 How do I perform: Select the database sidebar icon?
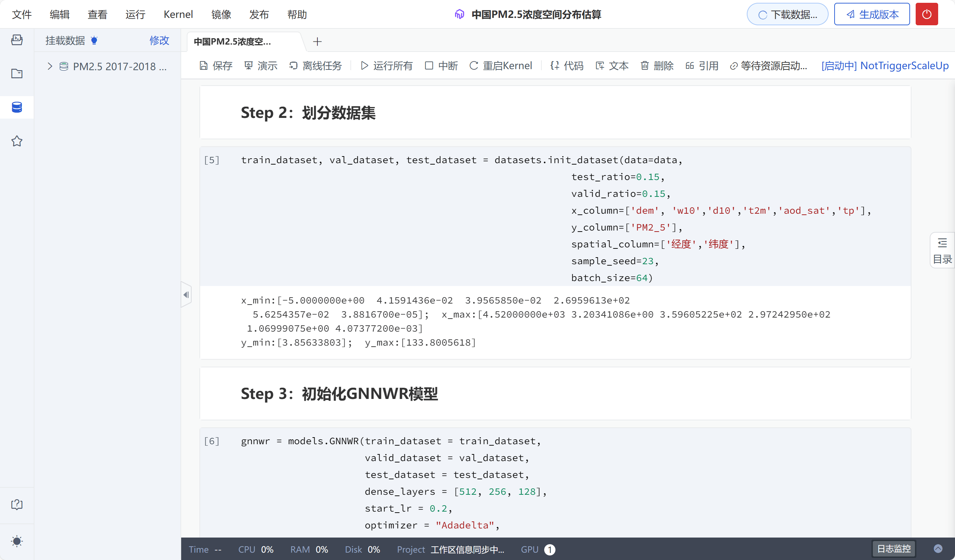(17, 107)
